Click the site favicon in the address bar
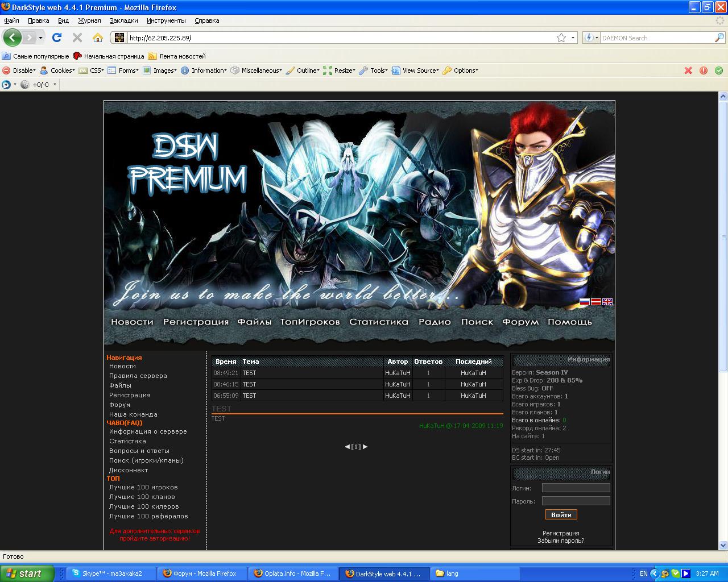 click(x=119, y=38)
